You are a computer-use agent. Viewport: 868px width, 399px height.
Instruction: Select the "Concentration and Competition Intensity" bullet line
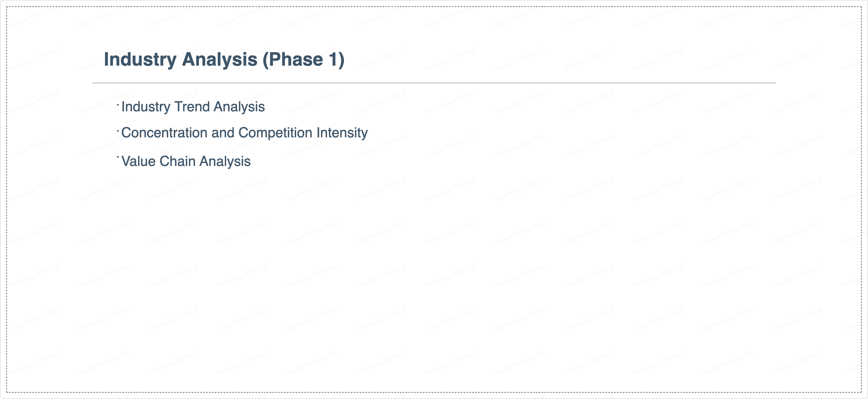tap(244, 133)
